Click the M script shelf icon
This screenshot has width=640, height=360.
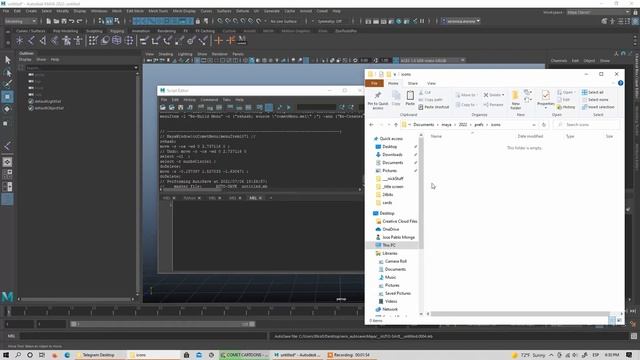coord(242,40)
